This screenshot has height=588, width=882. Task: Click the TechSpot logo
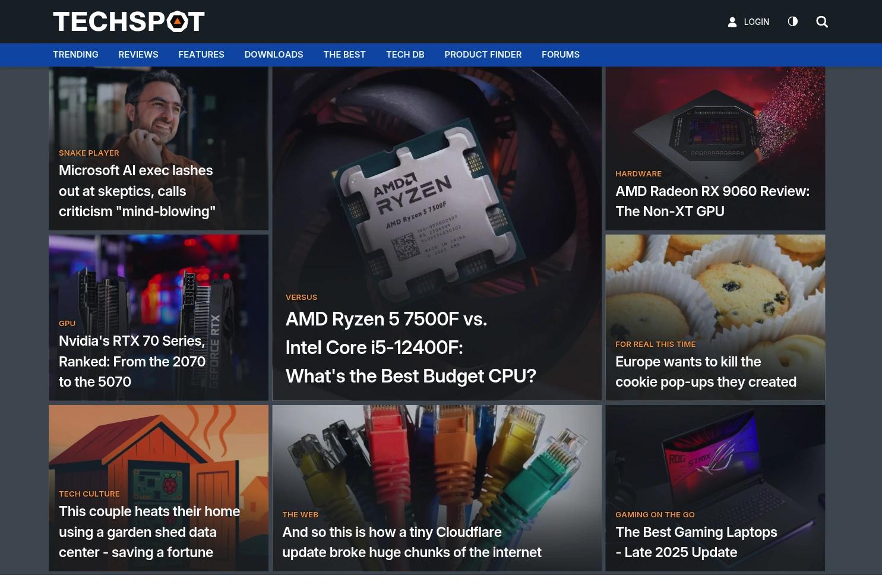tap(129, 21)
